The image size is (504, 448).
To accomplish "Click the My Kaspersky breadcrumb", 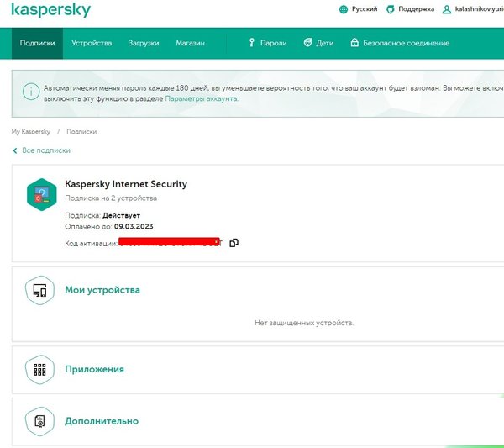I will pos(31,131).
